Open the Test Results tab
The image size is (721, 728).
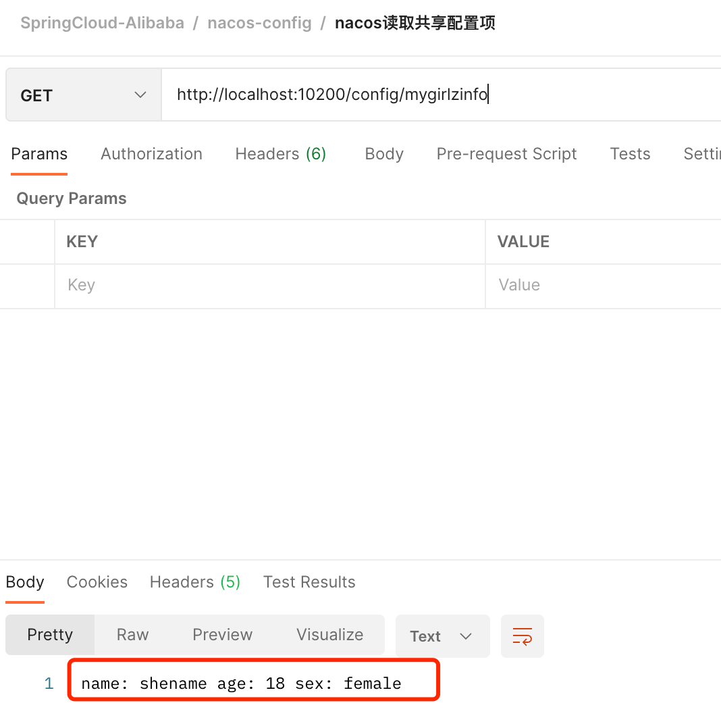tap(309, 582)
